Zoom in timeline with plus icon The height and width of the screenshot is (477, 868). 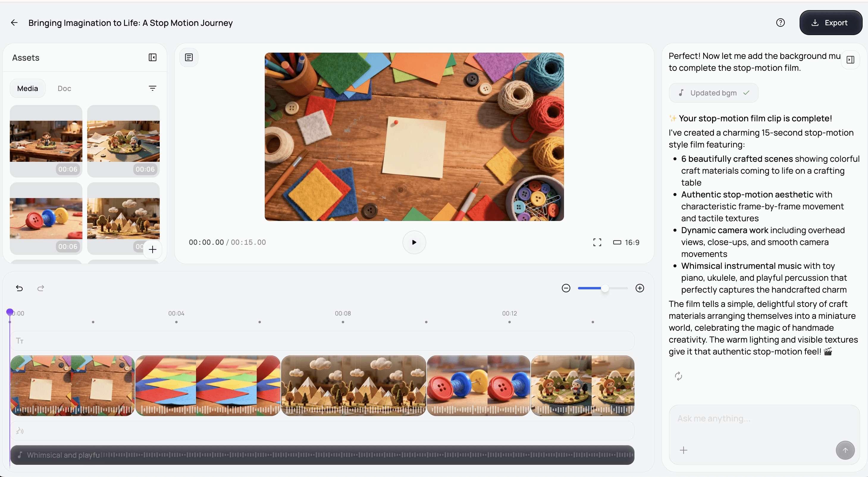click(x=640, y=288)
